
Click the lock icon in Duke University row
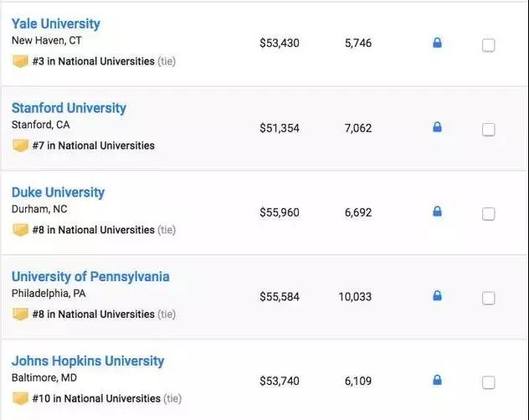[x=437, y=212]
